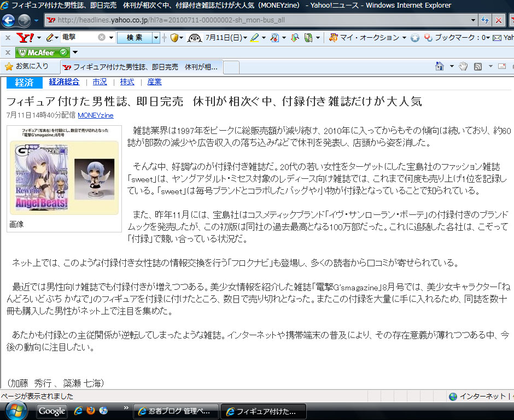
Task: Refresh the page with the reload icon
Action: click(485, 20)
